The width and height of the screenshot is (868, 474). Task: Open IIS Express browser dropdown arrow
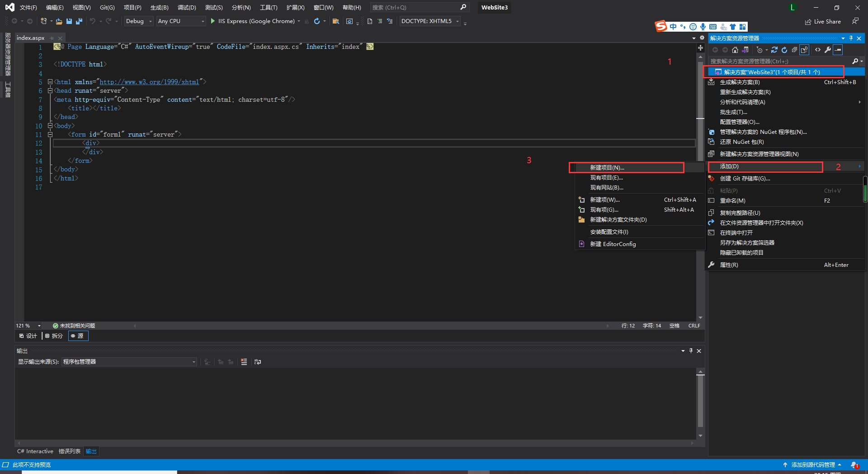click(299, 21)
